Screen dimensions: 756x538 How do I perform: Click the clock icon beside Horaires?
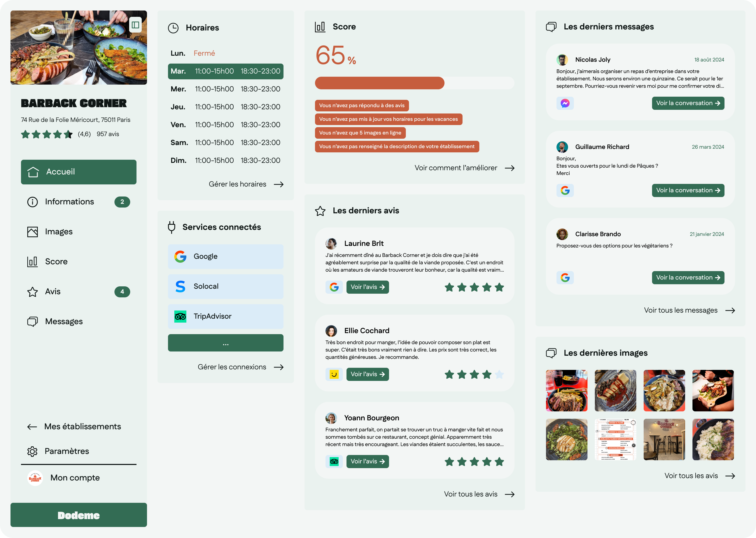[173, 28]
